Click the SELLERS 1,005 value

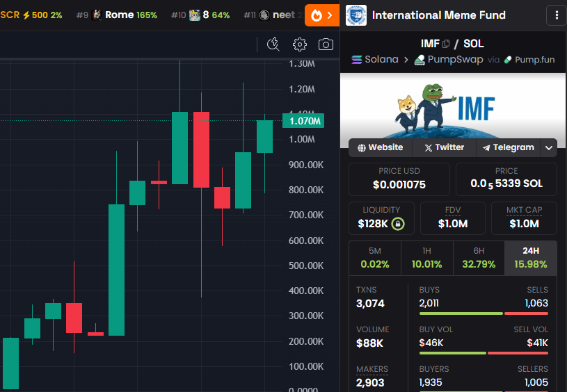pyautogui.click(x=536, y=382)
